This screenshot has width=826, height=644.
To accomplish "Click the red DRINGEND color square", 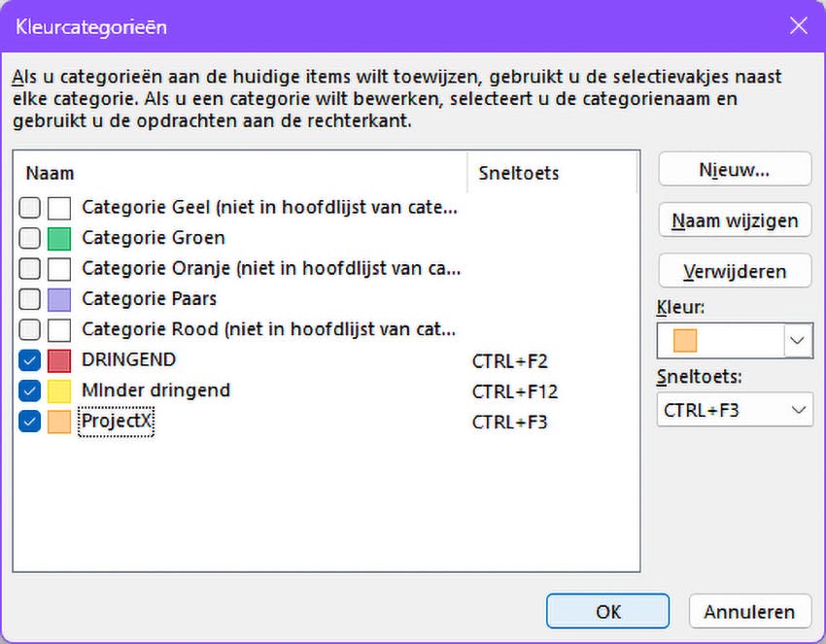I will coord(59,360).
